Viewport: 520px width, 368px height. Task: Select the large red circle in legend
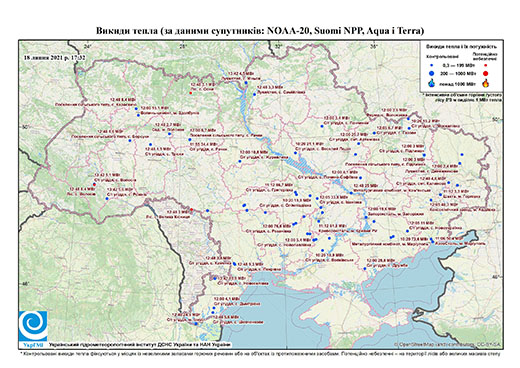486,73
